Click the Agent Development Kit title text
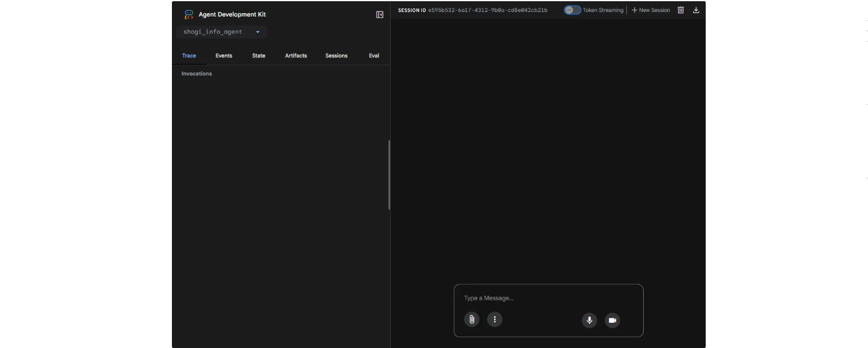Image resolution: width=868 pixels, height=348 pixels. (x=232, y=14)
